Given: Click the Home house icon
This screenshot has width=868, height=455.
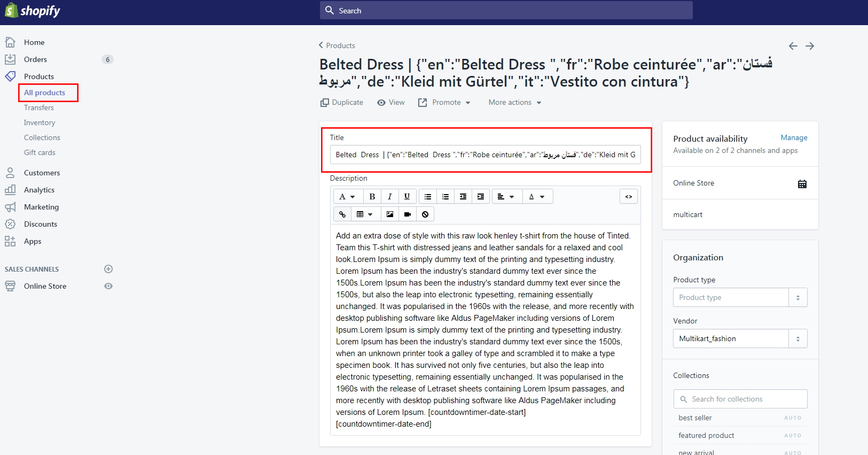Looking at the screenshot, I should 10,42.
